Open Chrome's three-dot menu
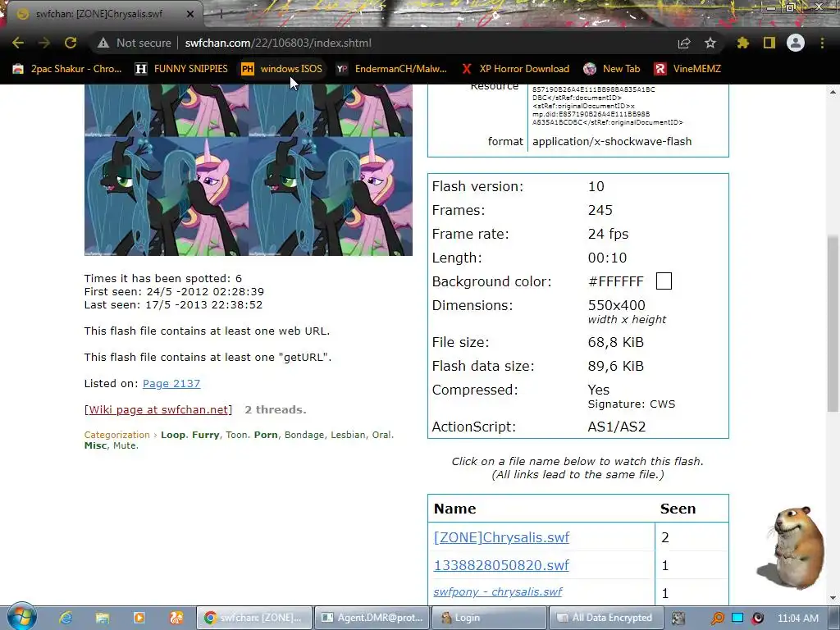 click(x=822, y=43)
